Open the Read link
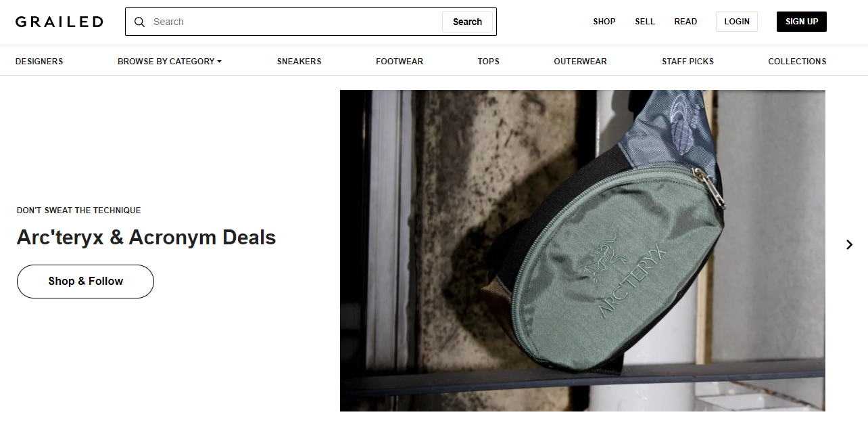868x423 pixels. [x=685, y=22]
